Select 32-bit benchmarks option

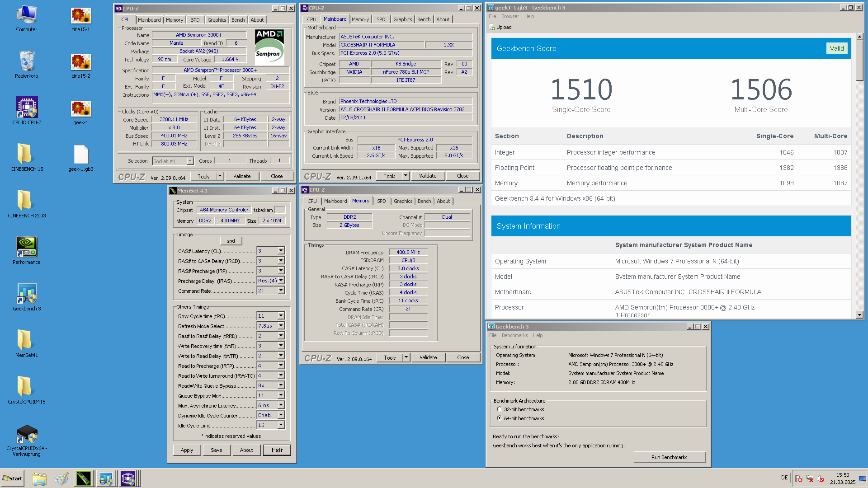click(500, 409)
